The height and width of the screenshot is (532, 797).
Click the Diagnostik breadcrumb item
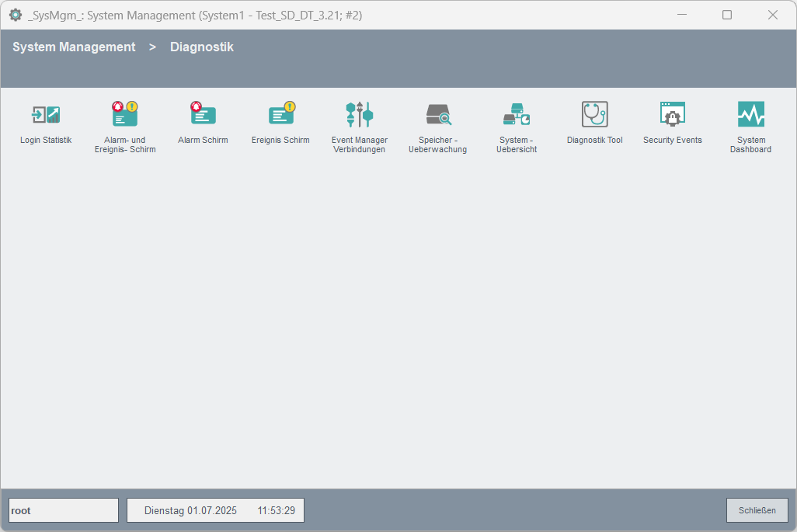(x=202, y=47)
